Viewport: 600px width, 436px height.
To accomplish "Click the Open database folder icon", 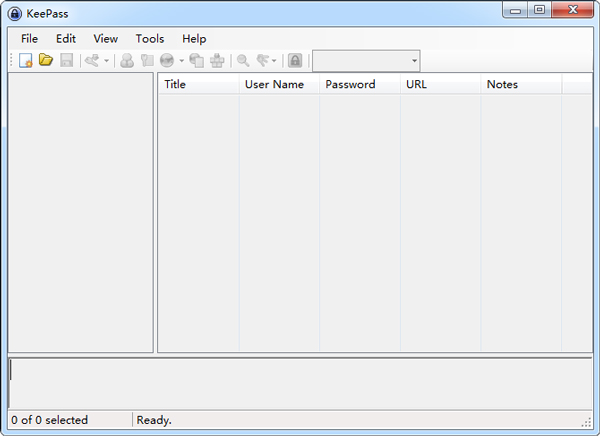I will click(x=46, y=61).
